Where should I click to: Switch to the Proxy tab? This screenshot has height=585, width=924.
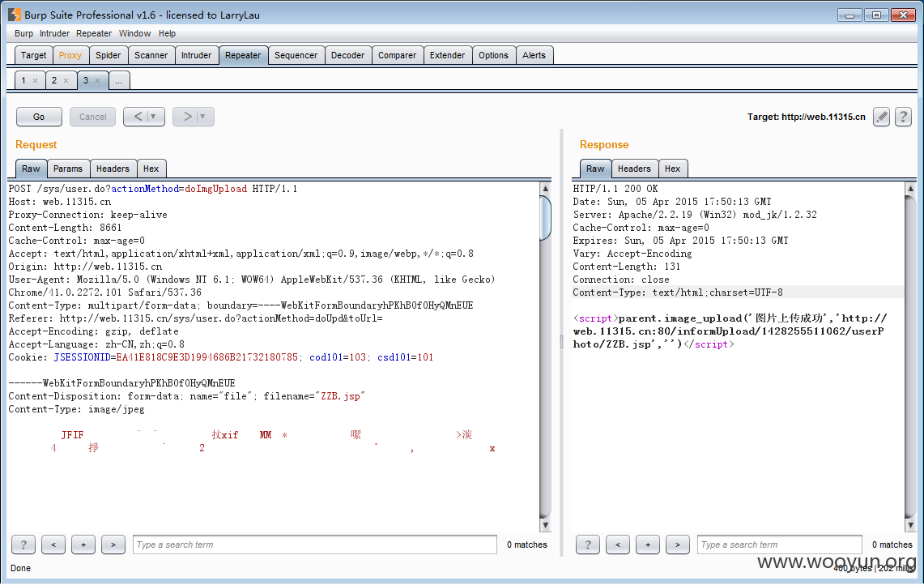70,55
